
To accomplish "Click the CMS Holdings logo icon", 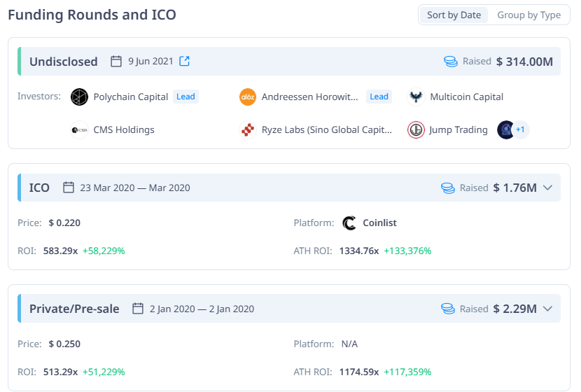I will 80,129.
